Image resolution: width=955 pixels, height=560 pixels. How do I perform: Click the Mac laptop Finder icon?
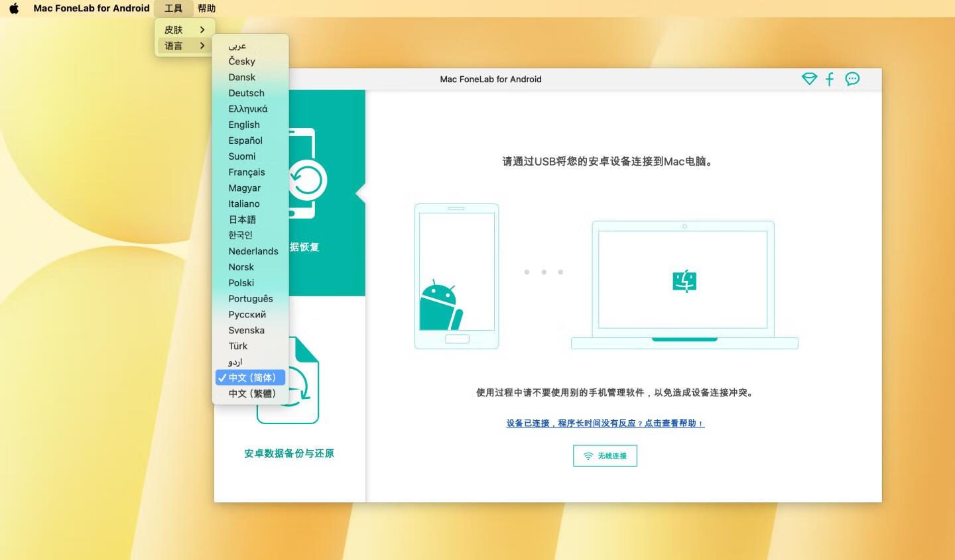coord(684,281)
